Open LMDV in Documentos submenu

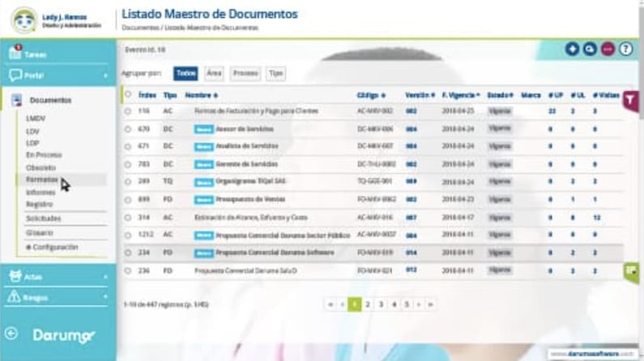[x=36, y=118]
